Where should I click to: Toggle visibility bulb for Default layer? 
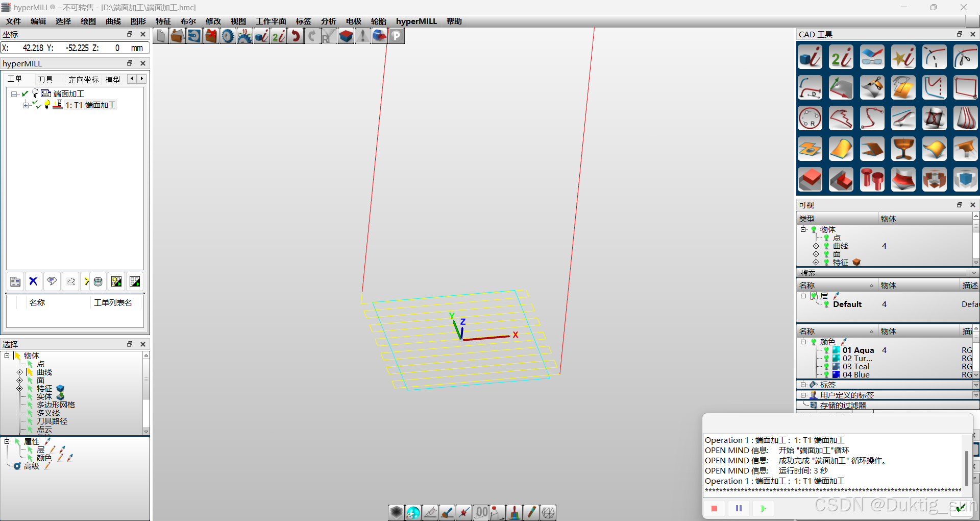(x=826, y=304)
